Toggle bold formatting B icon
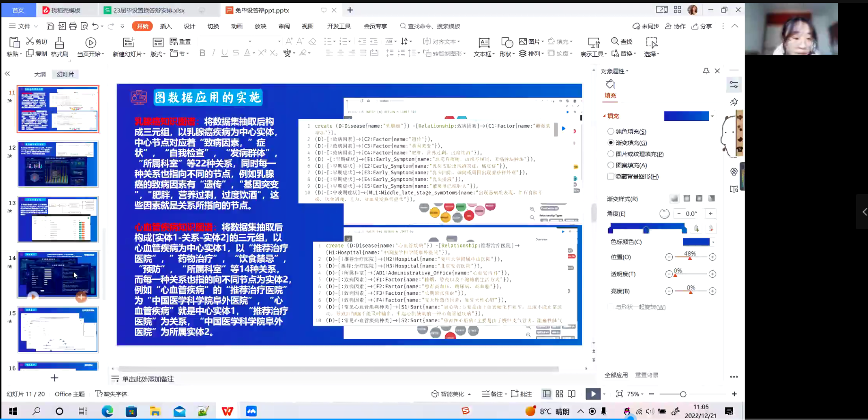 tap(202, 53)
